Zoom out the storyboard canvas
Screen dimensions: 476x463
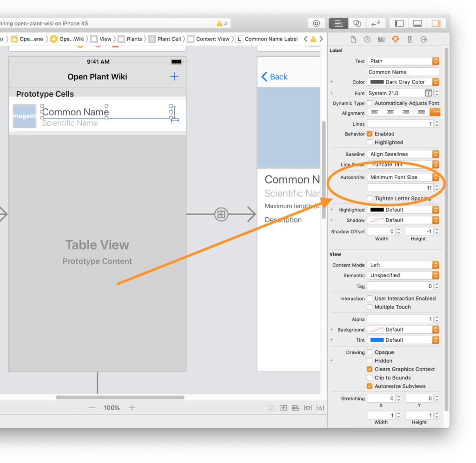[93, 408]
